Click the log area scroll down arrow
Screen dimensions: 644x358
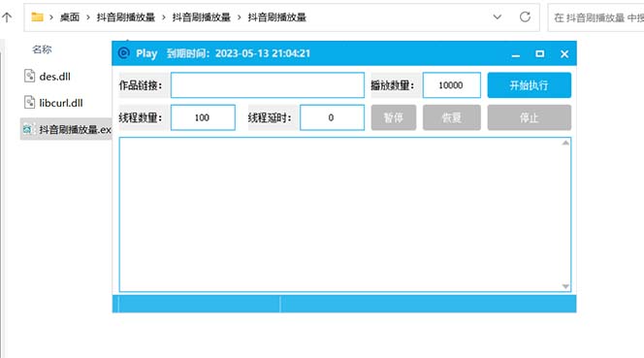(565, 286)
